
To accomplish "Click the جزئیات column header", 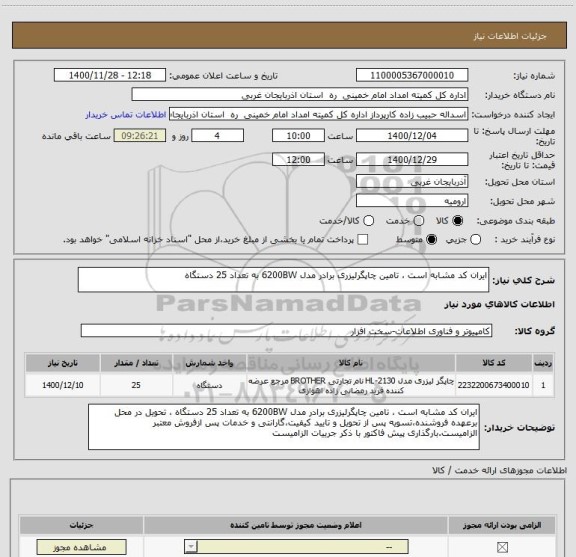I will tap(81, 525).
